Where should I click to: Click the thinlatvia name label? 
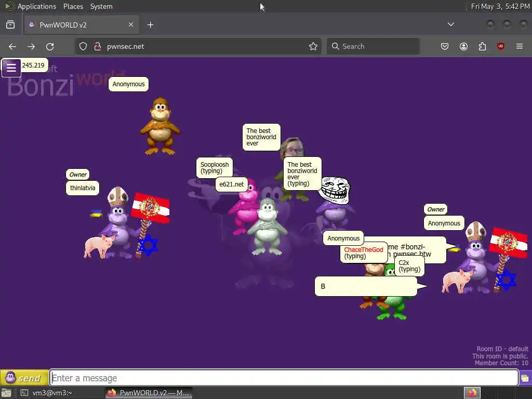coord(83,188)
